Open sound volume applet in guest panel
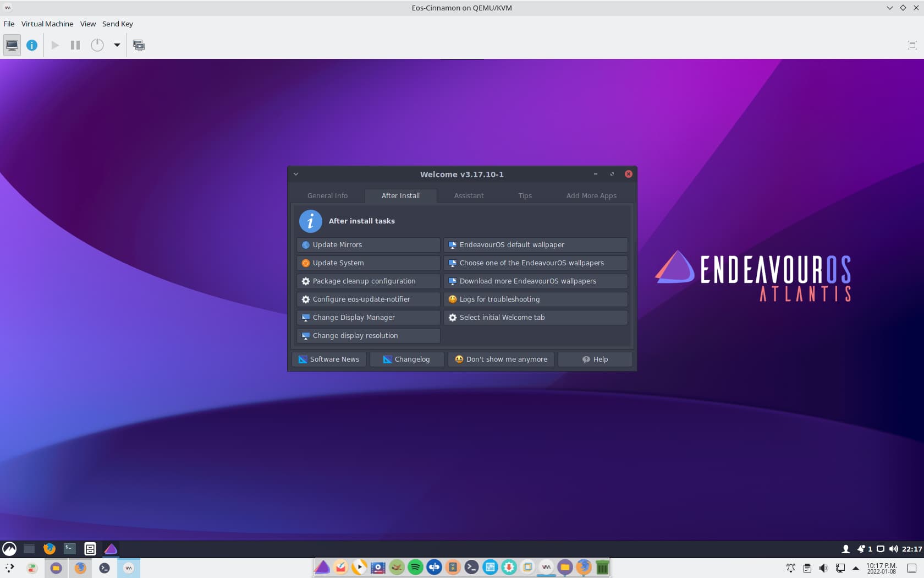This screenshot has width=924, height=578. [x=893, y=549]
